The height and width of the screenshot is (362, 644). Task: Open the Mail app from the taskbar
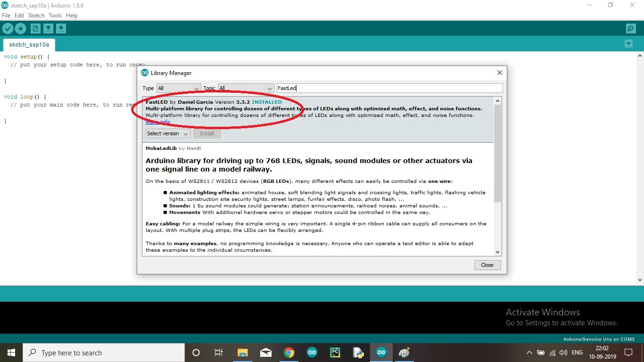[265, 353]
